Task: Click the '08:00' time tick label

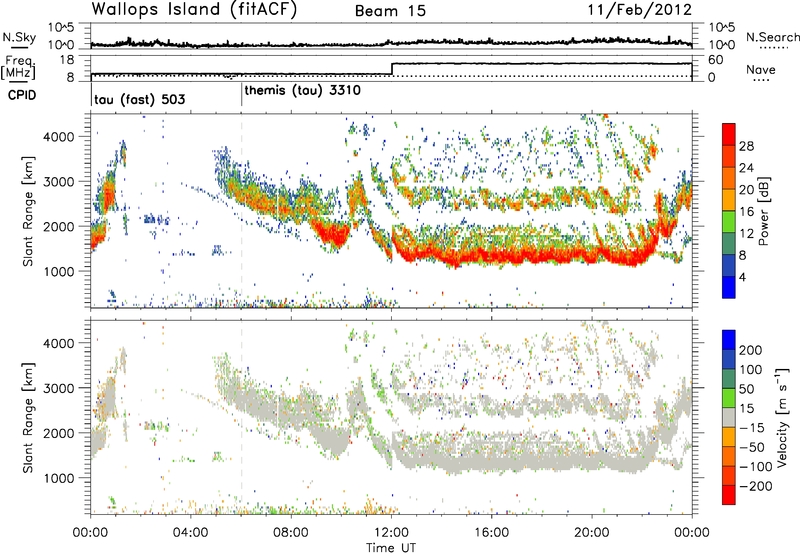Action: click(x=291, y=533)
